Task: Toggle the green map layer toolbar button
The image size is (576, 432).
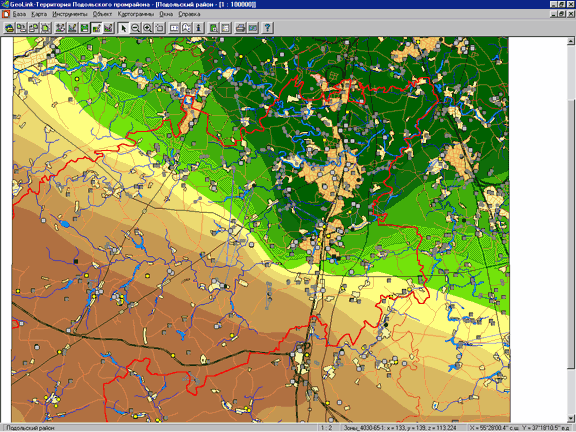Action: [x=84, y=28]
